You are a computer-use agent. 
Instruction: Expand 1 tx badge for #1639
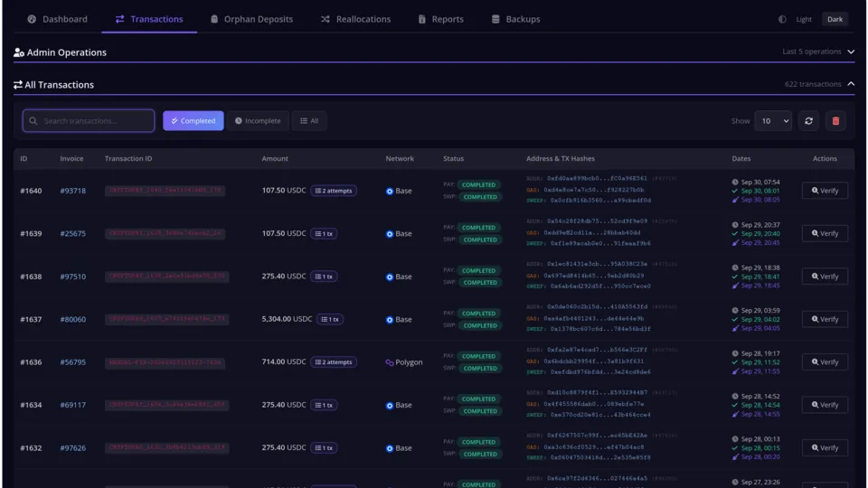click(324, 233)
